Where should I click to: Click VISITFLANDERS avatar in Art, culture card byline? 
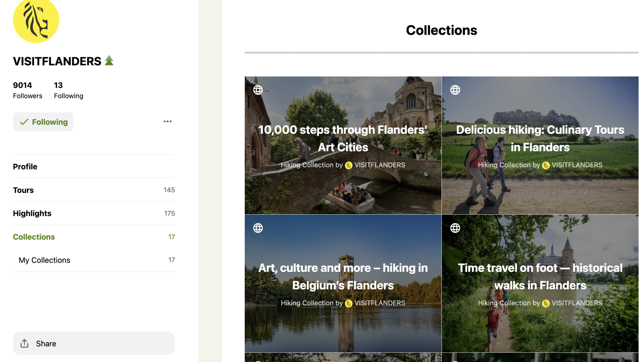(349, 303)
